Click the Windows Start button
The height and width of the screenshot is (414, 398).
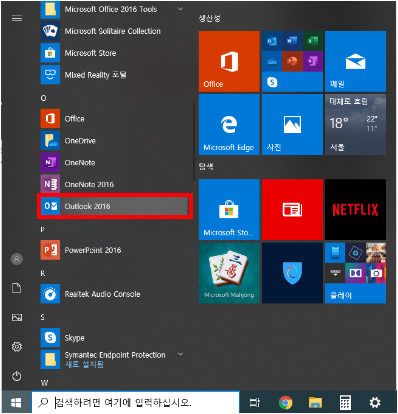pos(16,402)
